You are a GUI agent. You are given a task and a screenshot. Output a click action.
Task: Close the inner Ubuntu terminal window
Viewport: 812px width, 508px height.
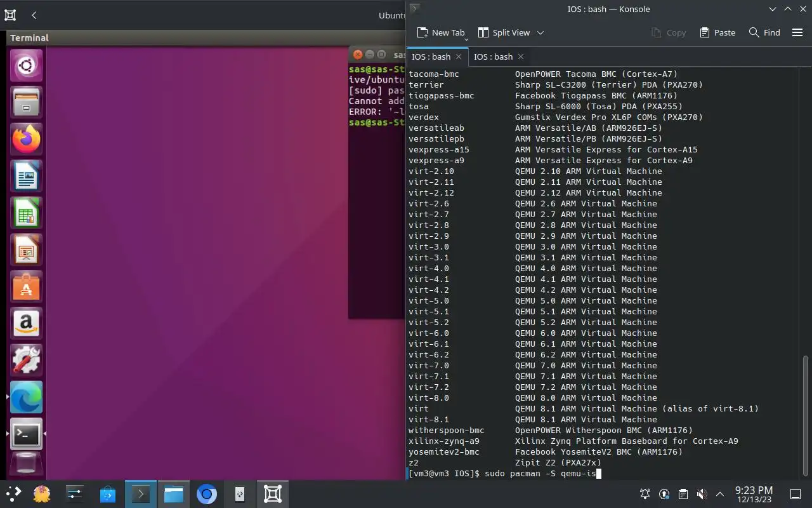[x=357, y=55]
